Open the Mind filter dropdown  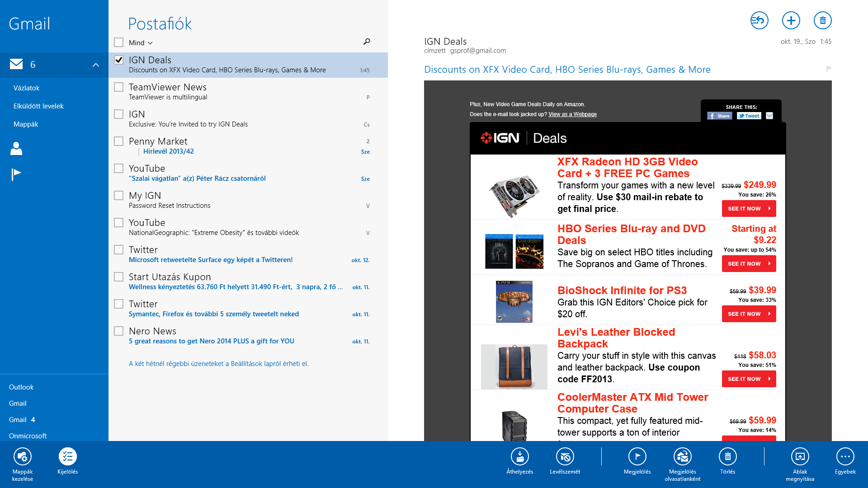tap(141, 42)
